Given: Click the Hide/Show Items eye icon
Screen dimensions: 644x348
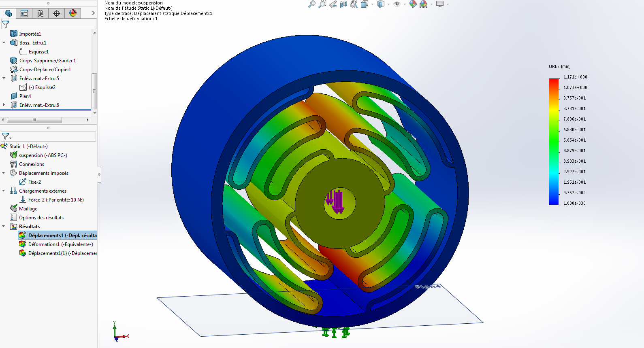Looking at the screenshot, I should click(397, 4).
